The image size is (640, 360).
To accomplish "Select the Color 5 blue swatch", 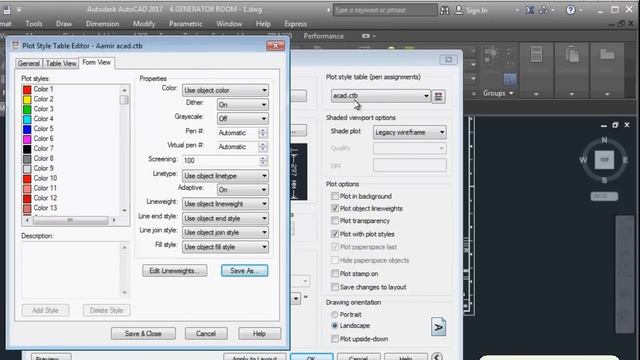I will tap(27, 129).
